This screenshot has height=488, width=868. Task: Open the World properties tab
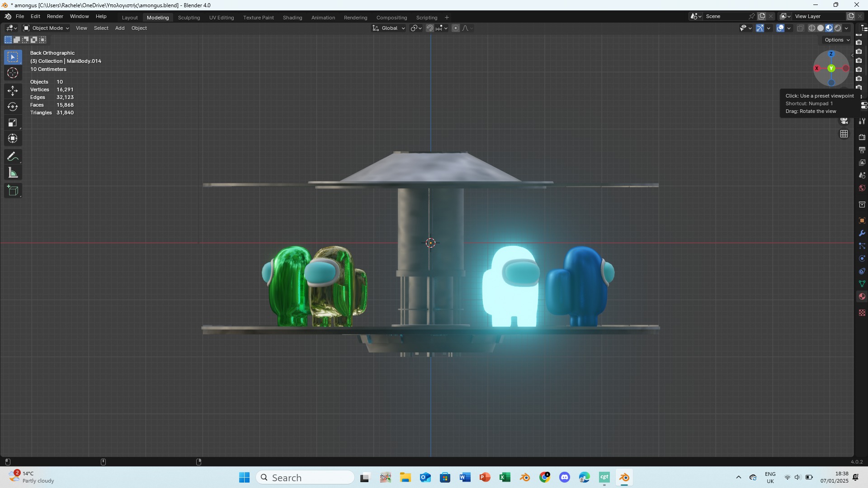pyautogui.click(x=862, y=188)
